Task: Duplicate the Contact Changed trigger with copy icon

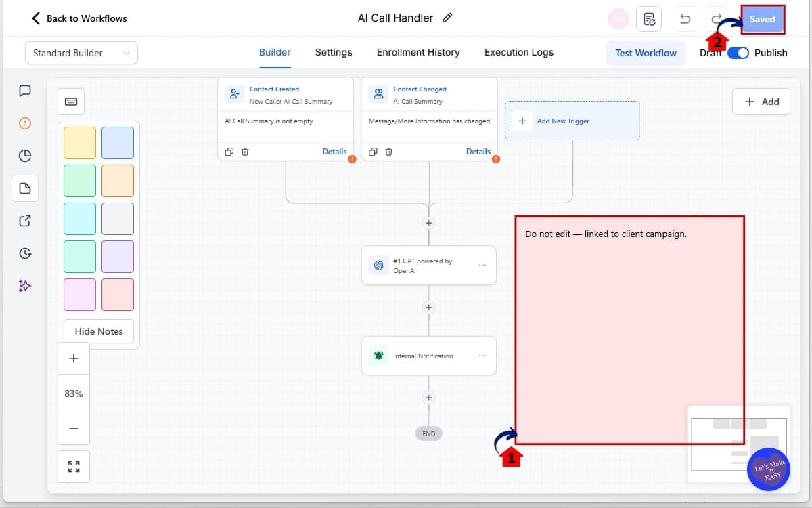Action: [x=373, y=152]
